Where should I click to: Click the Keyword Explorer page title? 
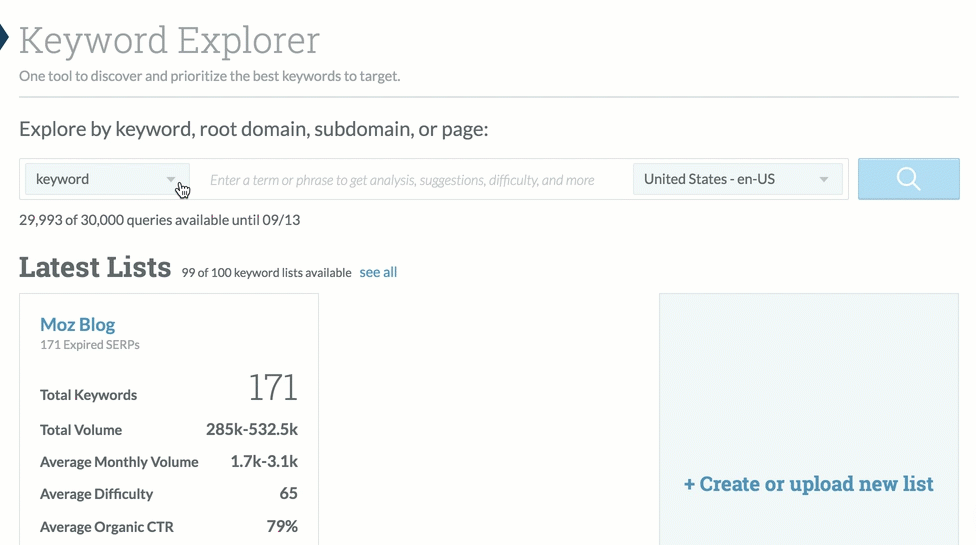pos(169,40)
